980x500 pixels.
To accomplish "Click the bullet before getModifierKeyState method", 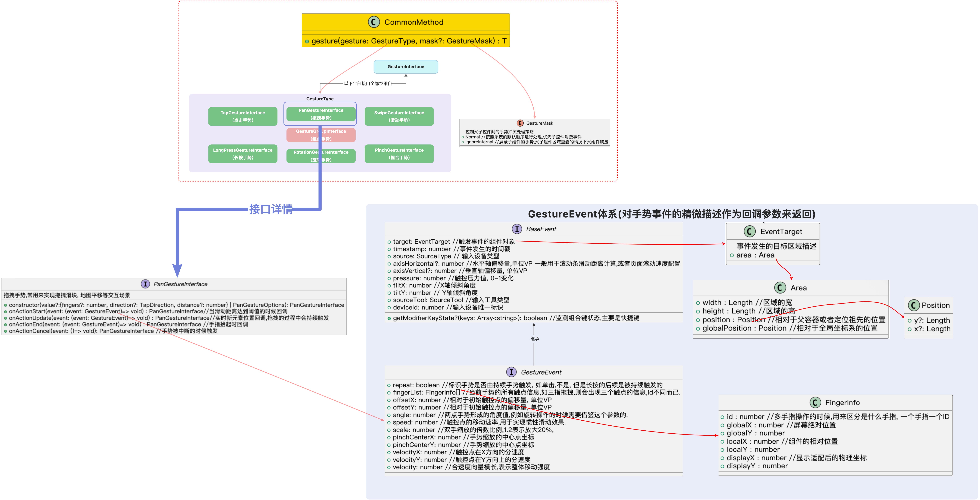I will [389, 318].
